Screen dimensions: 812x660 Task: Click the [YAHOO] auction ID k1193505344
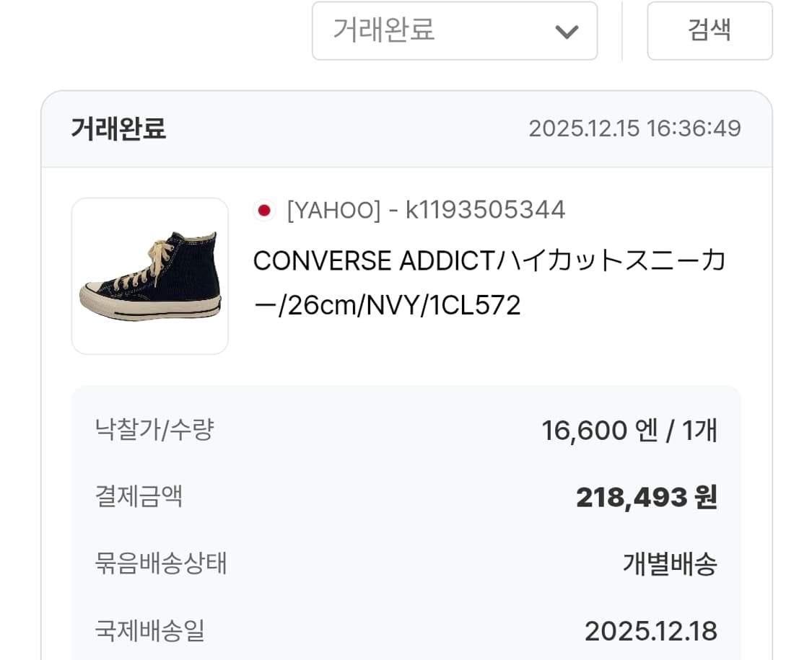coord(426,210)
